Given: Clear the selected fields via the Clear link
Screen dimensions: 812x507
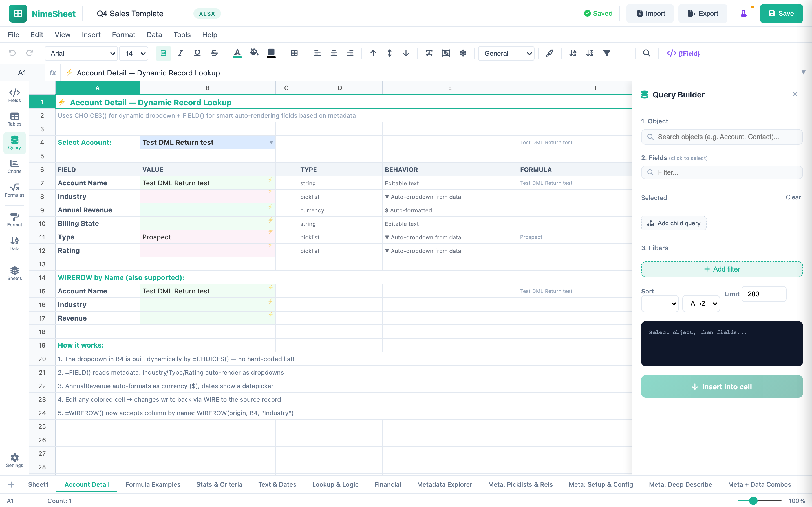Looking at the screenshot, I should pyautogui.click(x=793, y=197).
